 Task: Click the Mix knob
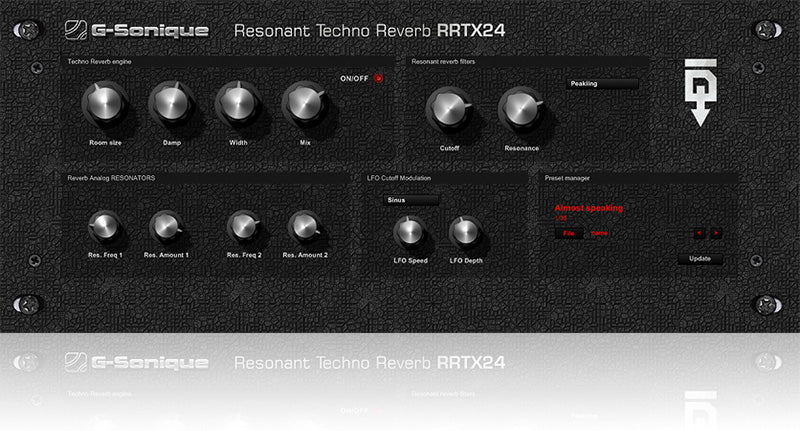pyautogui.click(x=305, y=104)
